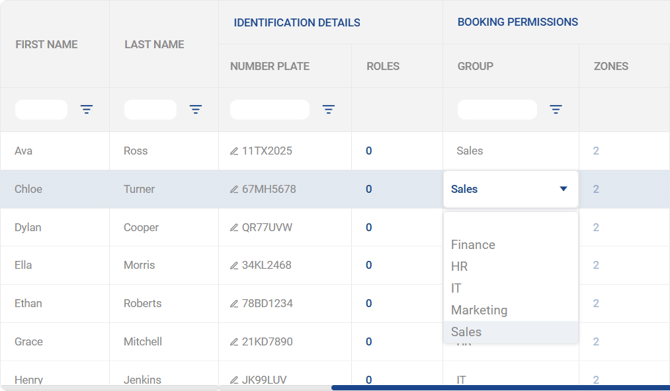Click the Zones column header
670x391 pixels.
coord(611,66)
